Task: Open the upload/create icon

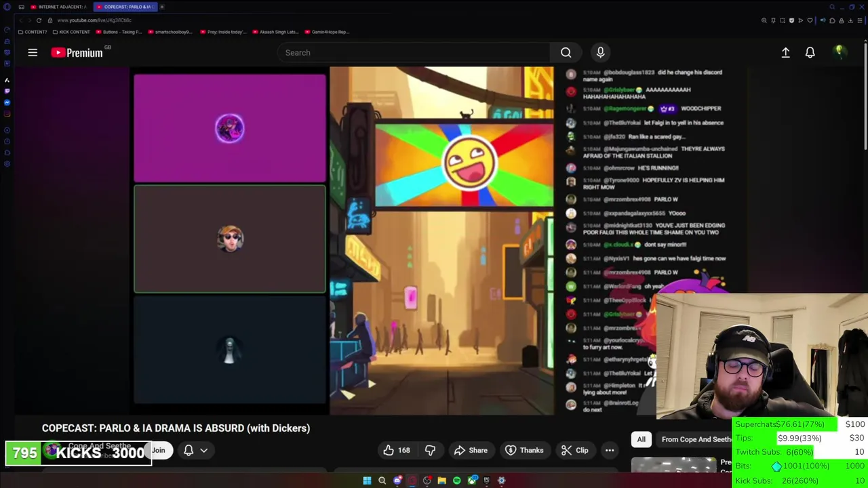Action: click(x=785, y=52)
